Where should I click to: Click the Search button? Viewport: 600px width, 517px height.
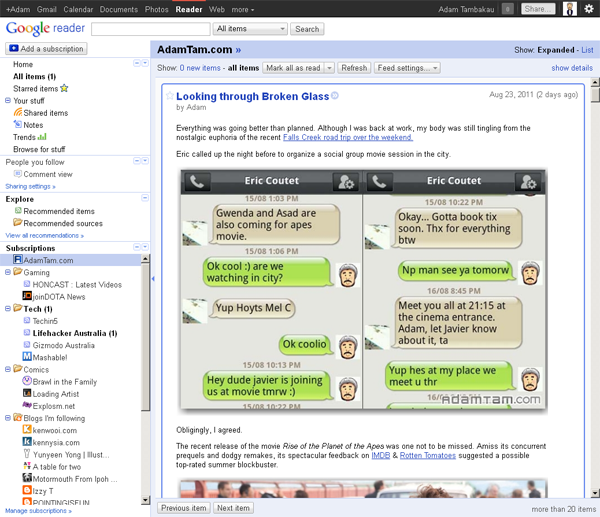(307, 29)
